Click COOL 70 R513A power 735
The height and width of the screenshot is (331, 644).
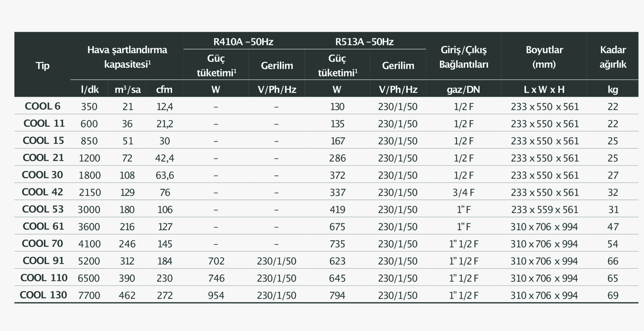pos(337,244)
